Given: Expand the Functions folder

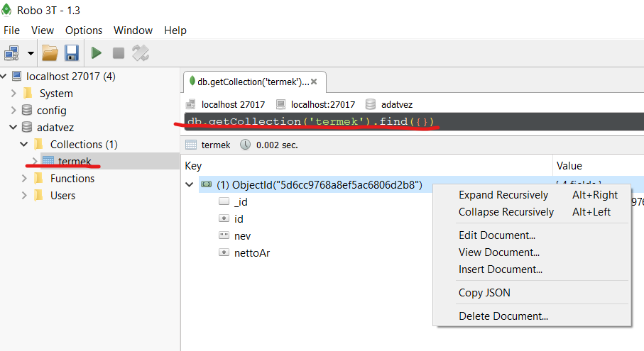Looking at the screenshot, I should 24,179.
